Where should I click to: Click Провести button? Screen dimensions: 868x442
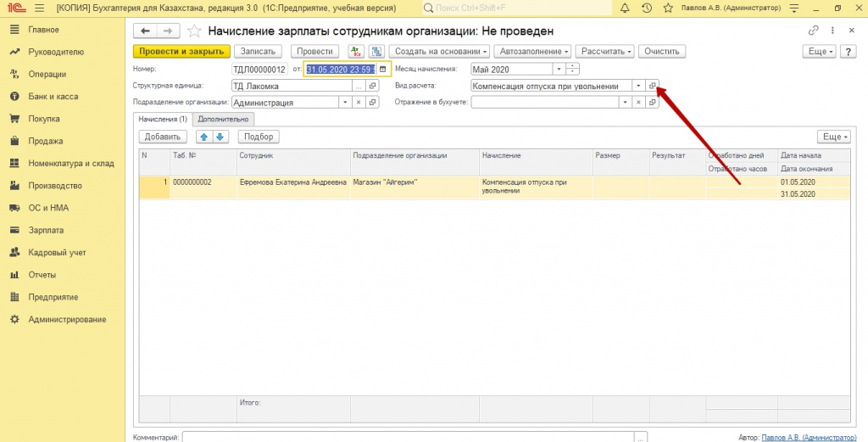[x=315, y=52]
